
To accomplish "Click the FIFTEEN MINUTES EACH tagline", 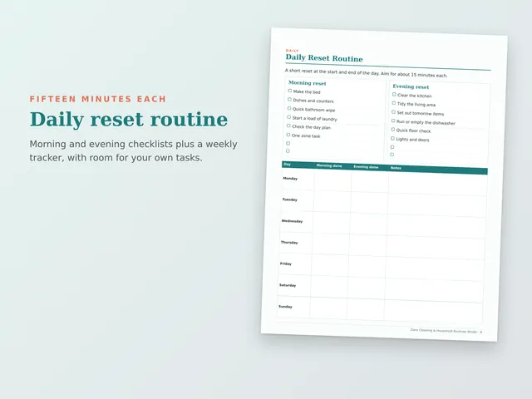I will 98,99.
